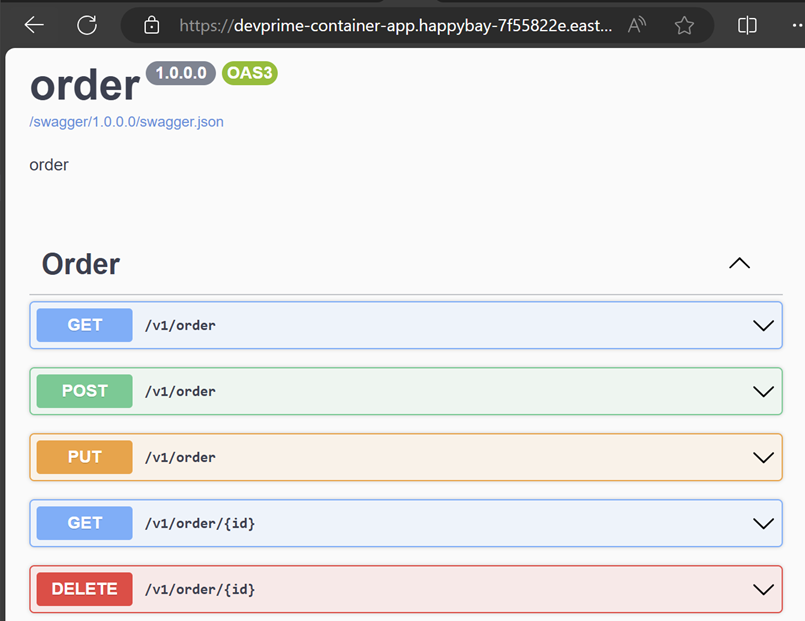Screen dimensions: 805x621
Task: Add this page to favorites via star icon
Action: [x=684, y=25]
